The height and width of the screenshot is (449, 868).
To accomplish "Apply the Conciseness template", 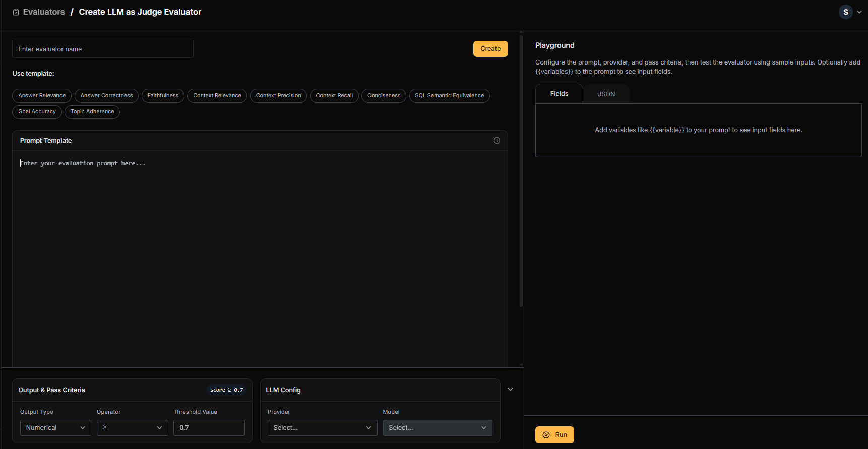I will pyautogui.click(x=384, y=96).
